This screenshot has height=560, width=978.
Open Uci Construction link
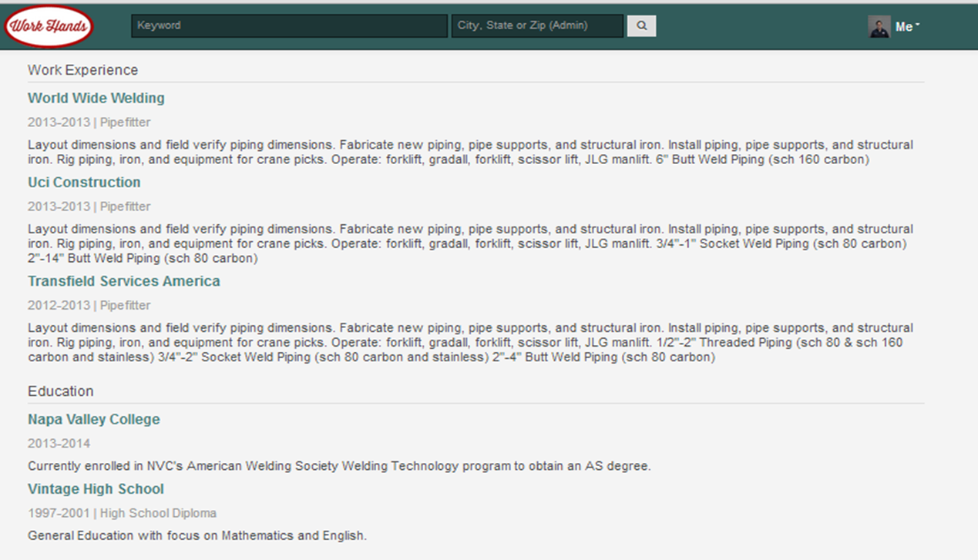(84, 183)
